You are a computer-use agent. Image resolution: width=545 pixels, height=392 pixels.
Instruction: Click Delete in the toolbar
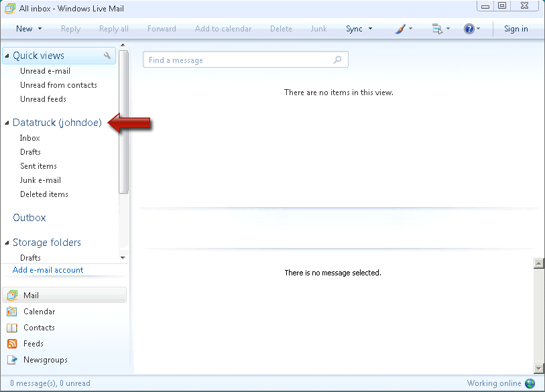(x=281, y=29)
